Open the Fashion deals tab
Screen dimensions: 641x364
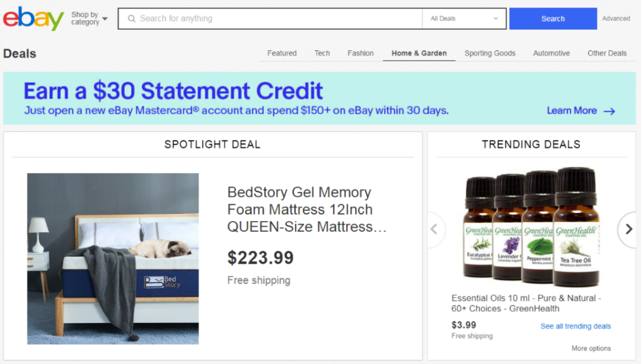(x=361, y=53)
